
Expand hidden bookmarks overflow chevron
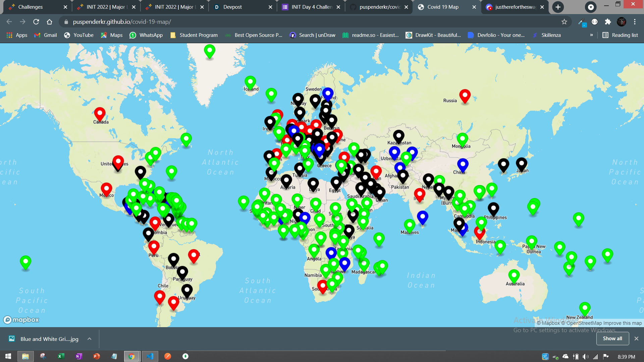(591, 35)
